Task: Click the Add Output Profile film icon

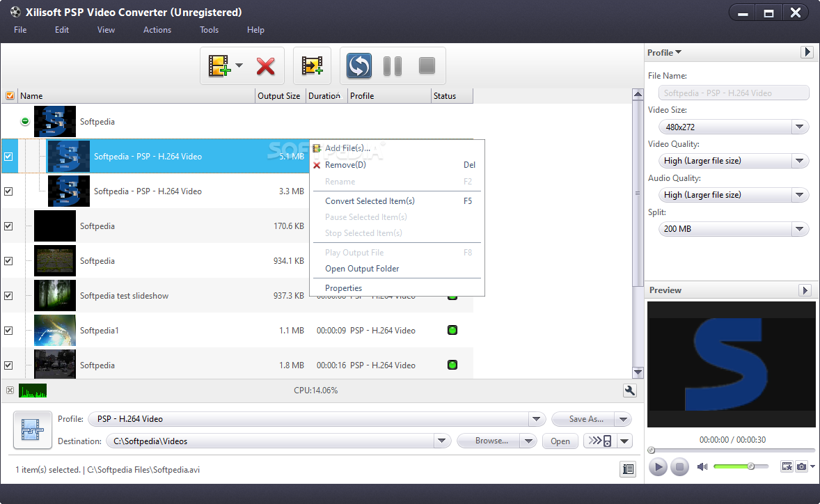Action: coord(313,66)
